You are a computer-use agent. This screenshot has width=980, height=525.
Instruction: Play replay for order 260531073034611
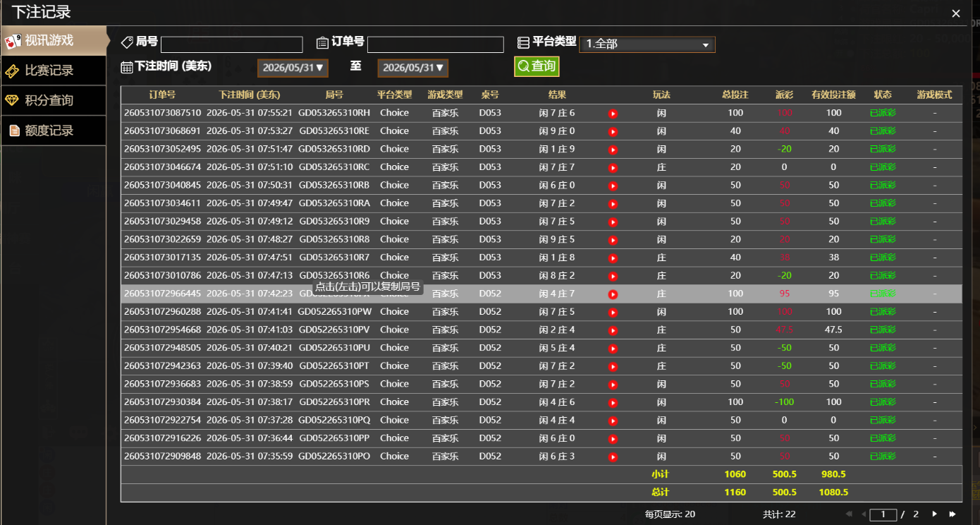[613, 204]
